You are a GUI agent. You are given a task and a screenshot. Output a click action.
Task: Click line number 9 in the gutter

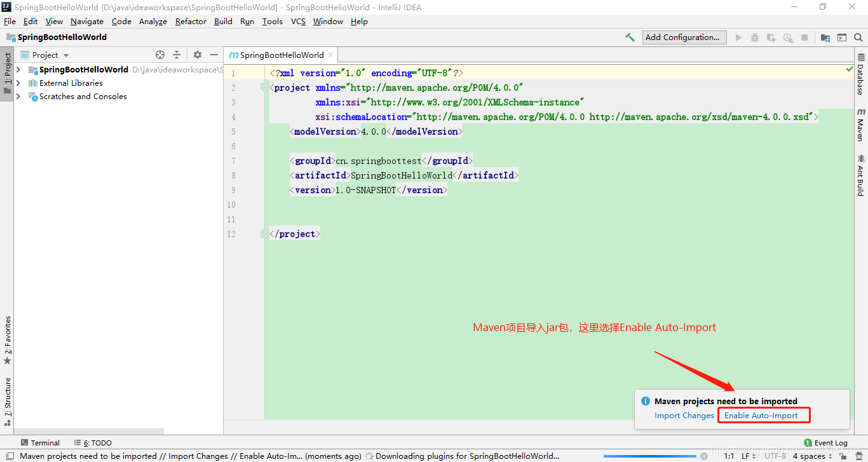[233, 190]
